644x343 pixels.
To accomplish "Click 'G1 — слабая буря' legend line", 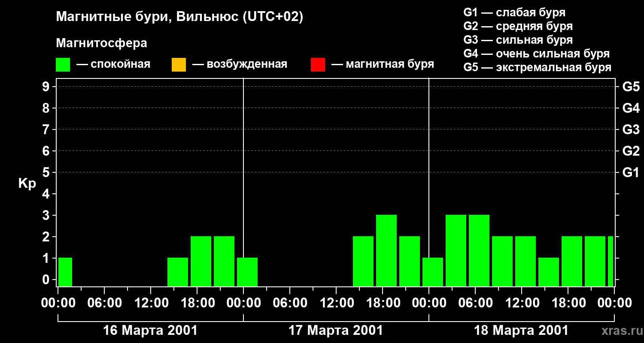I will click(514, 12).
